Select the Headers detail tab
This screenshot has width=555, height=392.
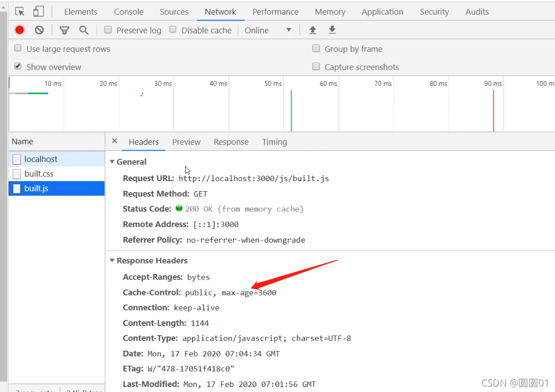pyautogui.click(x=144, y=142)
